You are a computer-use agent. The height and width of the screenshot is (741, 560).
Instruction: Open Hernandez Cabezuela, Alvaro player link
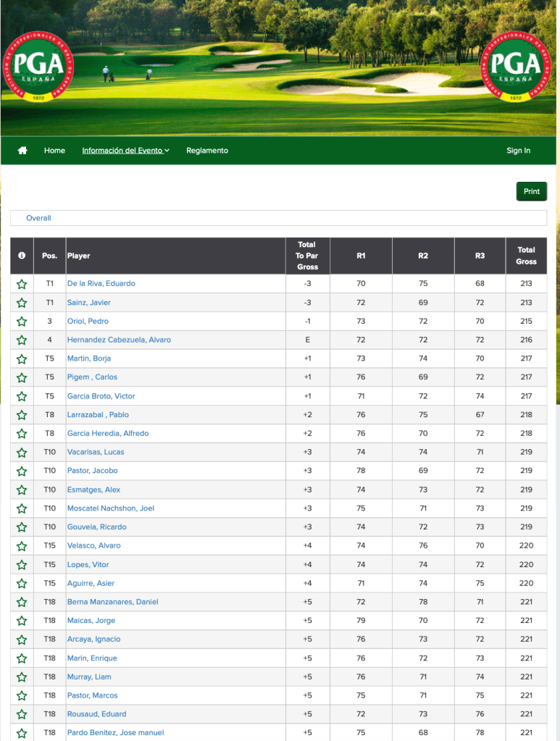(119, 340)
